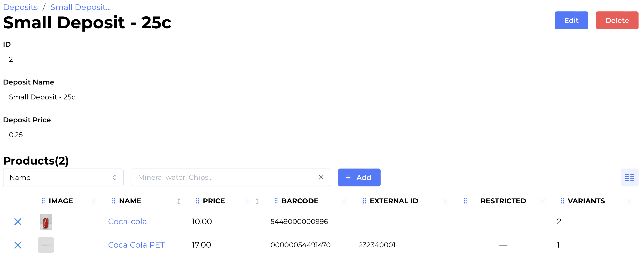Hide the Image column
Viewport: 644px width, 260px height.
[x=94, y=201]
